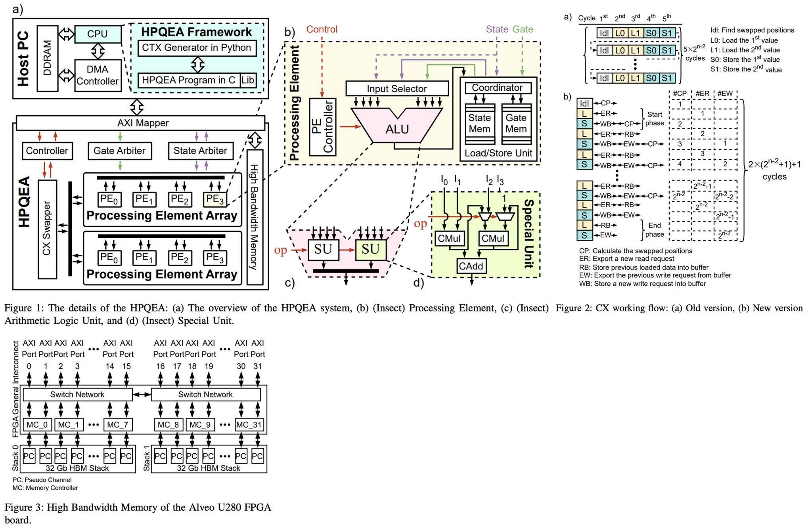Select the CPU block
The height and width of the screenshot is (531, 812).
[98, 34]
